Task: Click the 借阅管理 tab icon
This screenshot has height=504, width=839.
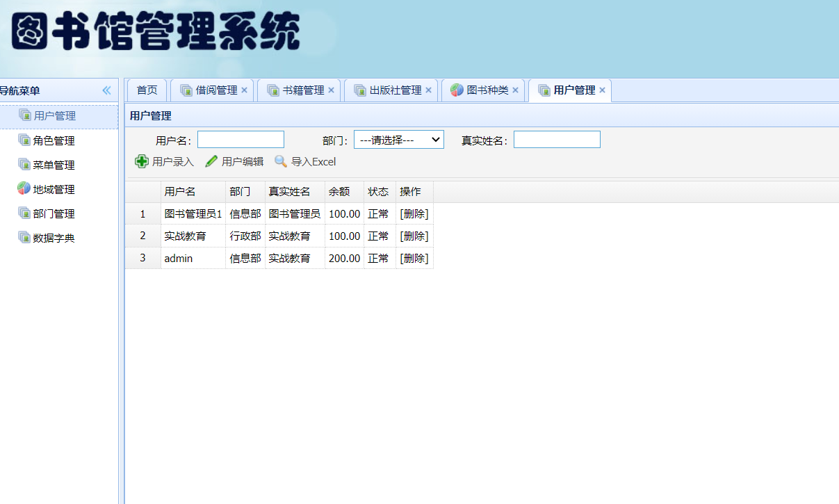Action: coord(186,90)
